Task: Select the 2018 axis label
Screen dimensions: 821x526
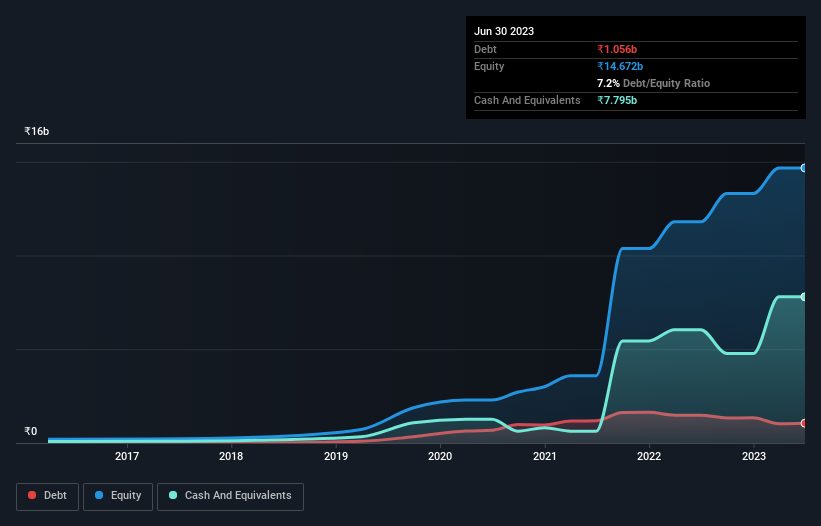Action: click(x=231, y=456)
